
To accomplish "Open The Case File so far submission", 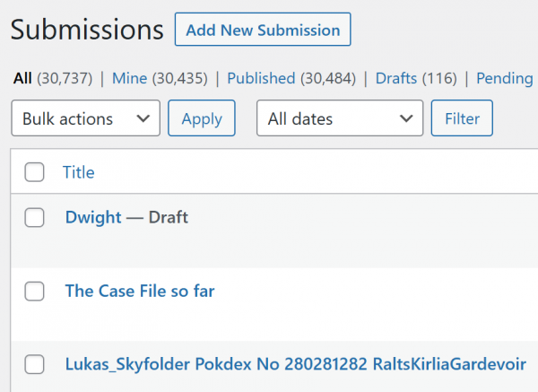I will (140, 291).
